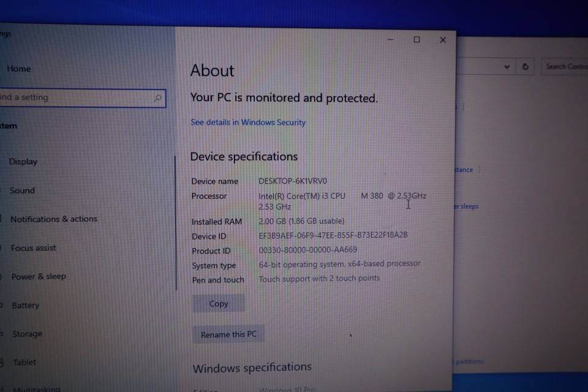Click the search magnifier icon

157,98
